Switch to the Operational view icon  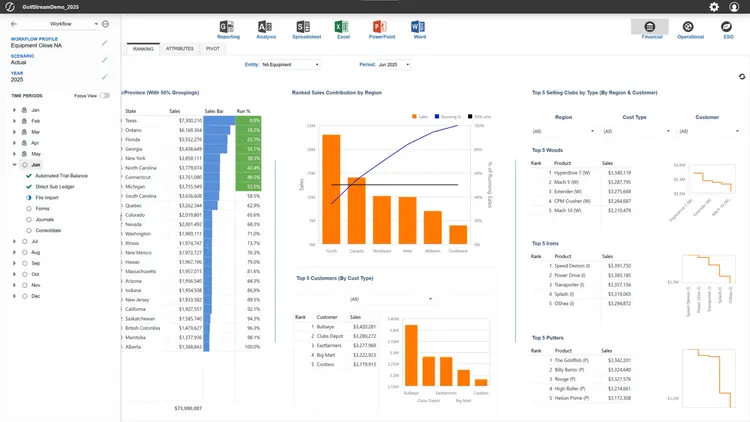689,27
